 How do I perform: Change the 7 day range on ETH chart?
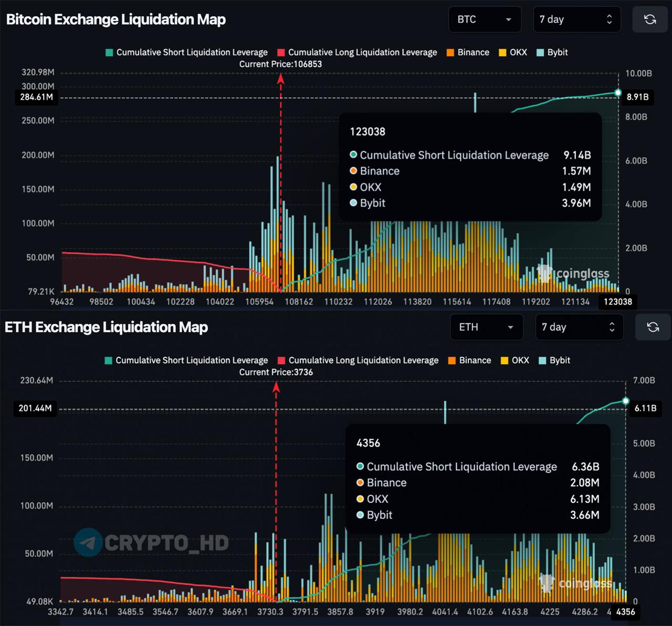pyautogui.click(x=579, y=327)
